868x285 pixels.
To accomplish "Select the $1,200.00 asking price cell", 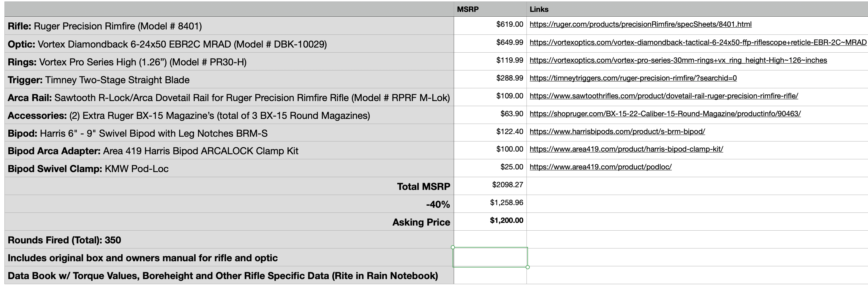I will (490, 222).
